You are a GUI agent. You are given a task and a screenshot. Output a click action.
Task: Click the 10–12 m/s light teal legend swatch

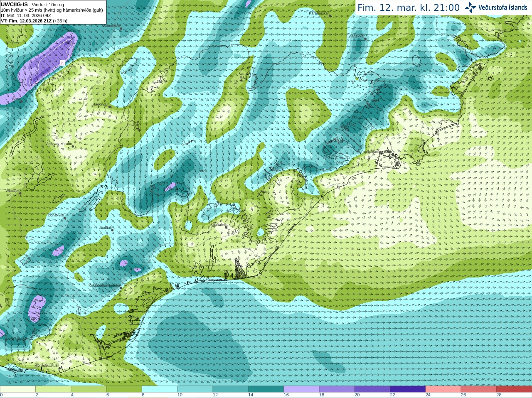tap(195, 389)
